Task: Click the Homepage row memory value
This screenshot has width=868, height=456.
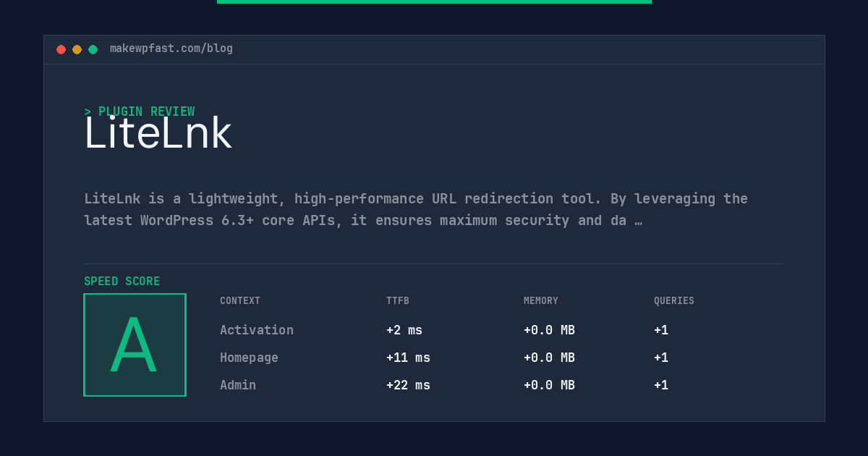Action: 549,358
